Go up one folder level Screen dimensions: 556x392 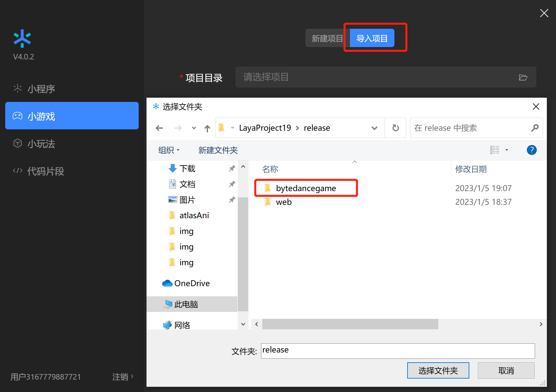tap(207, 128)
